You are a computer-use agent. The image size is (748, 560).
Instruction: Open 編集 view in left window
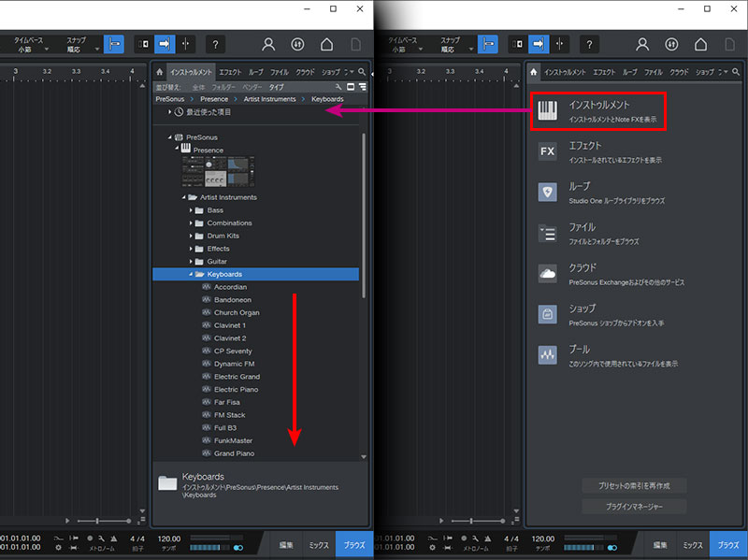coord(286,545)
